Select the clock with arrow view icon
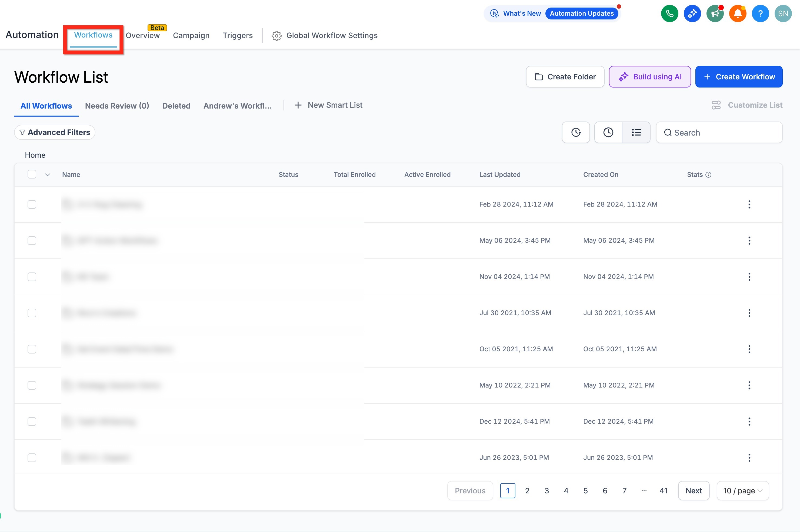The width and height of the screenshot is (800, 532). tap(576, 132)
